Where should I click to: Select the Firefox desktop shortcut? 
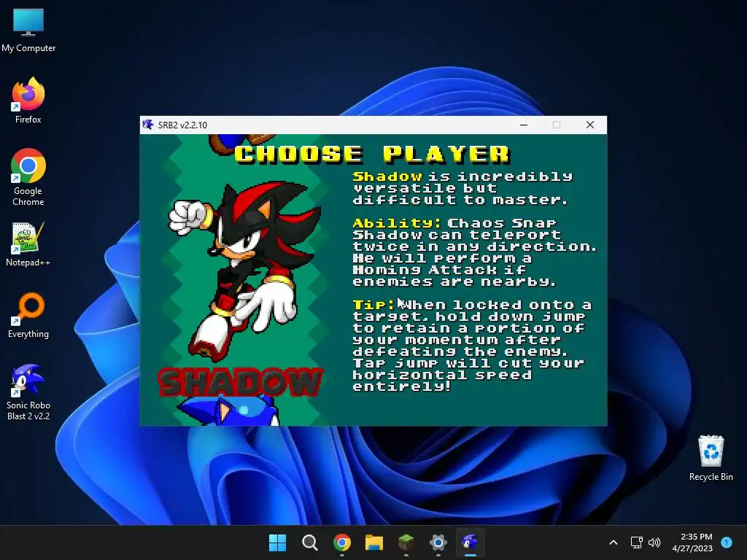coord(28,101)
